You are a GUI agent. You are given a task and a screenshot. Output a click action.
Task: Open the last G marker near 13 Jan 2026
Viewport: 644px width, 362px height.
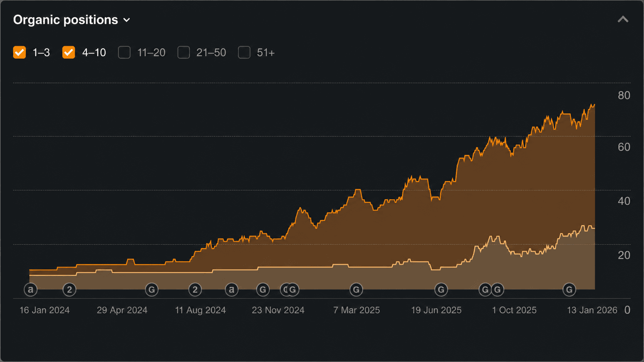tap(569, 290)
